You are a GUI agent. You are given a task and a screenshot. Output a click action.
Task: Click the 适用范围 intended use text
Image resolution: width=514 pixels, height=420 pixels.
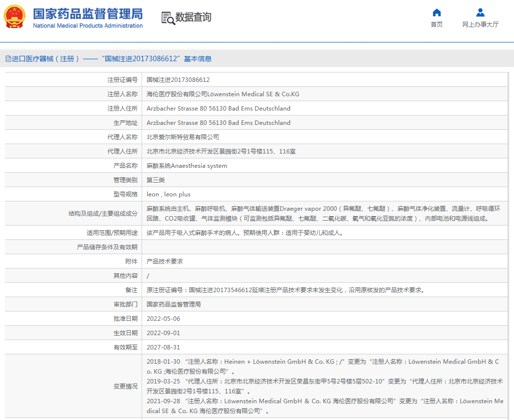point(245,233)
